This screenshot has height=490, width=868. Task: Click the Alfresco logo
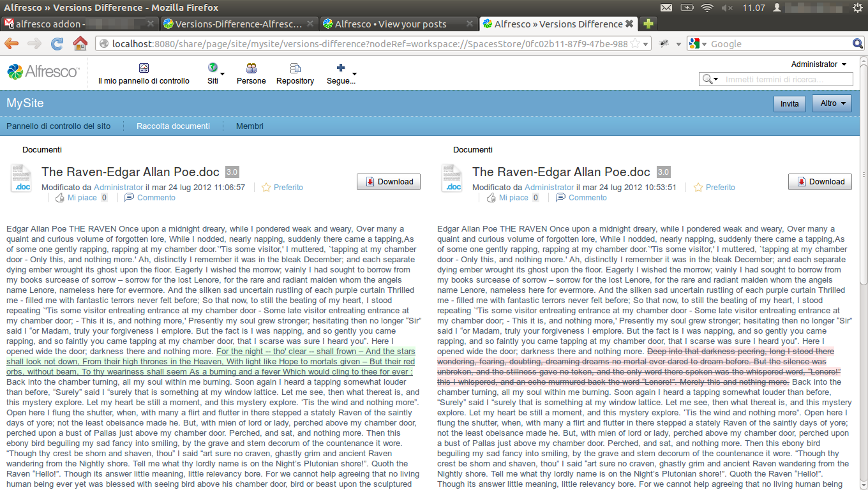point(43,72)
